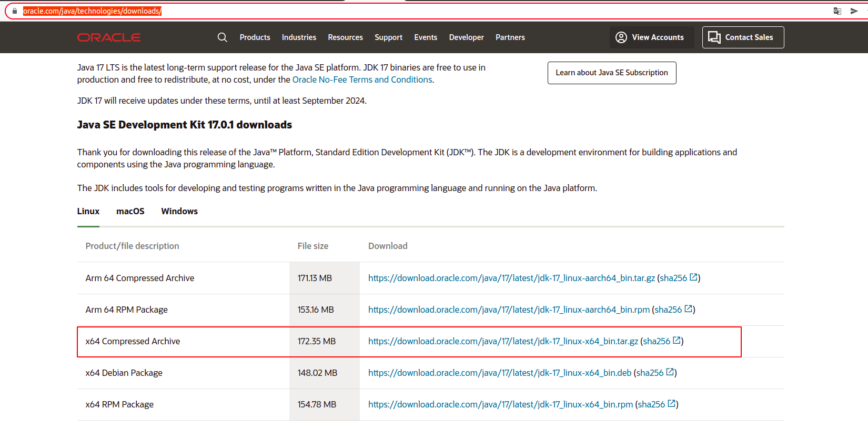Click the View Accounts button
This screenshot has width=868, height=428.
coord(652,37)
